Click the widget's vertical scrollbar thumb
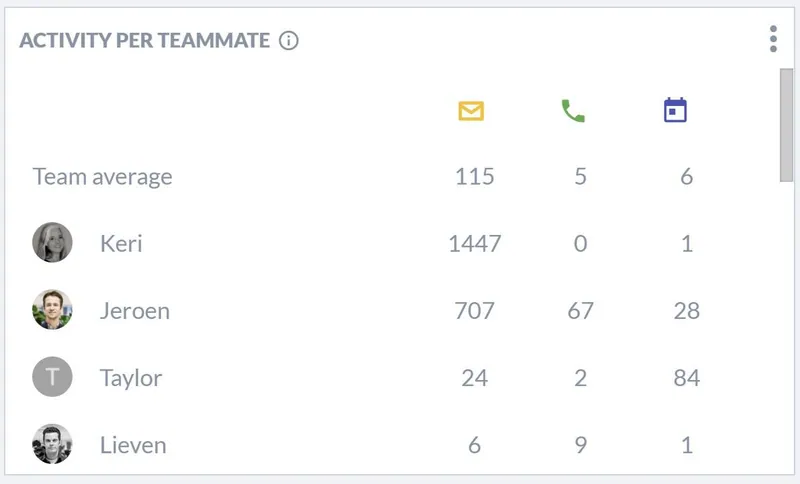Image resolution: width=800 pixels, height=484 pixels. 786,125
